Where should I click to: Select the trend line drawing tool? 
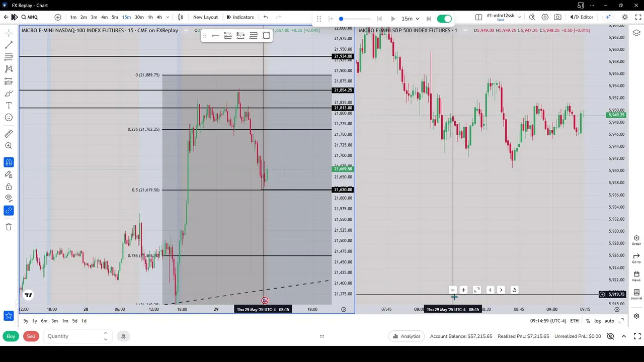tap(9, 45)
